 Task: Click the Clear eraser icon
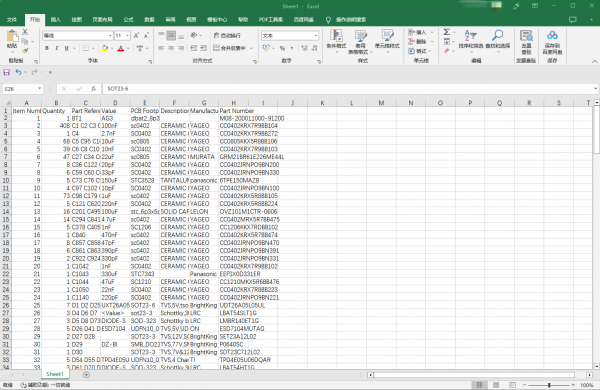pyautogui.click(x=447, y=51)
